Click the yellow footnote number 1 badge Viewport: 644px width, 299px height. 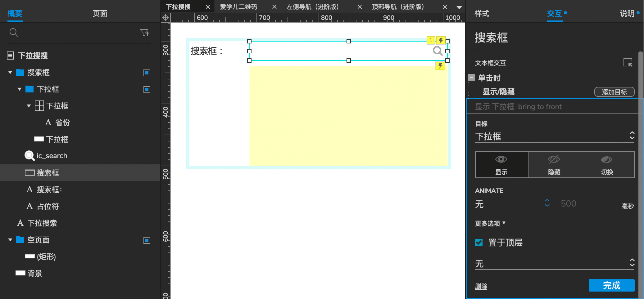click(x=431, y=40)
